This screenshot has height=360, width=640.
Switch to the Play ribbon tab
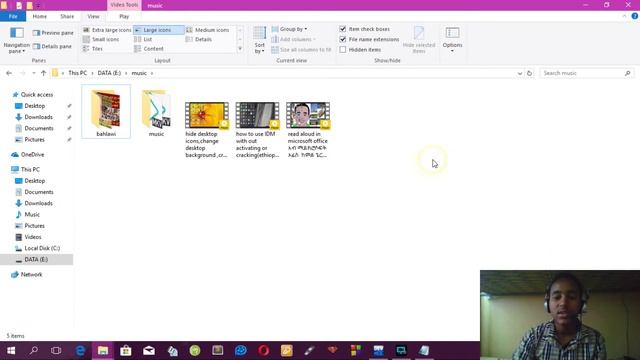124,16
